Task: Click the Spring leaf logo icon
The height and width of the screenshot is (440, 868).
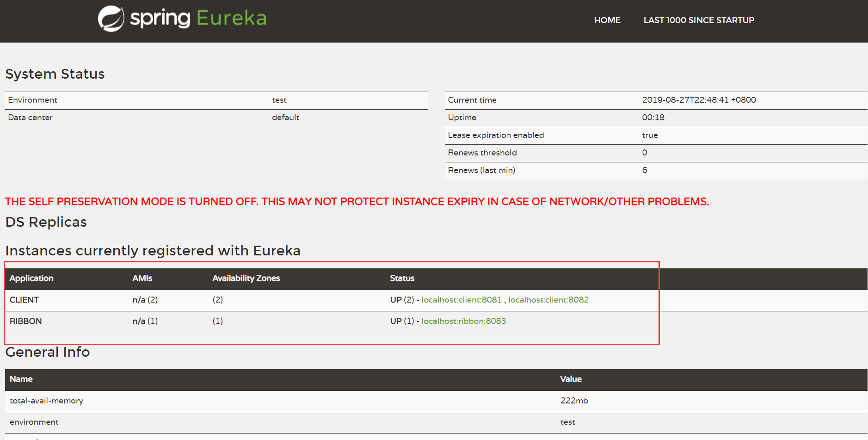Action: (x=111, y=19)
